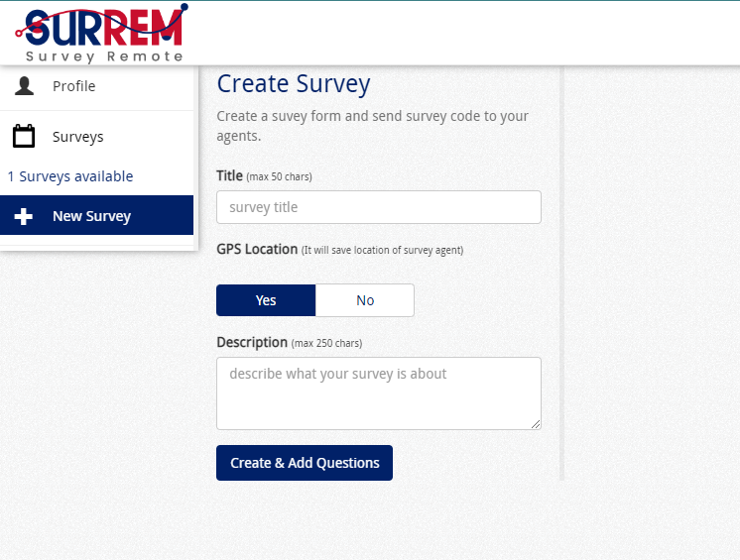The image size is (740, 560).
Task: Open the Surveys menu item
Action: coord(78,137)
